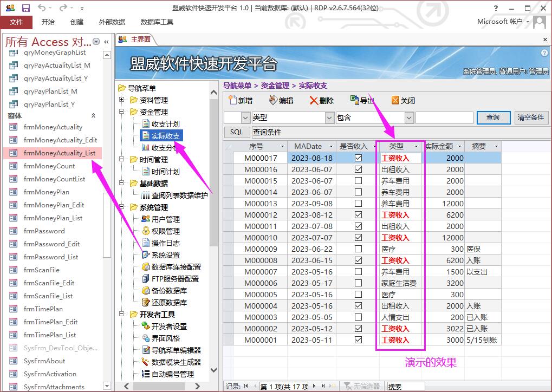The width and height of the screenshot is (552, 392).
Task: Toggle 是否收入 checkbox for row M000017
Action: click(x=358, y=158)
